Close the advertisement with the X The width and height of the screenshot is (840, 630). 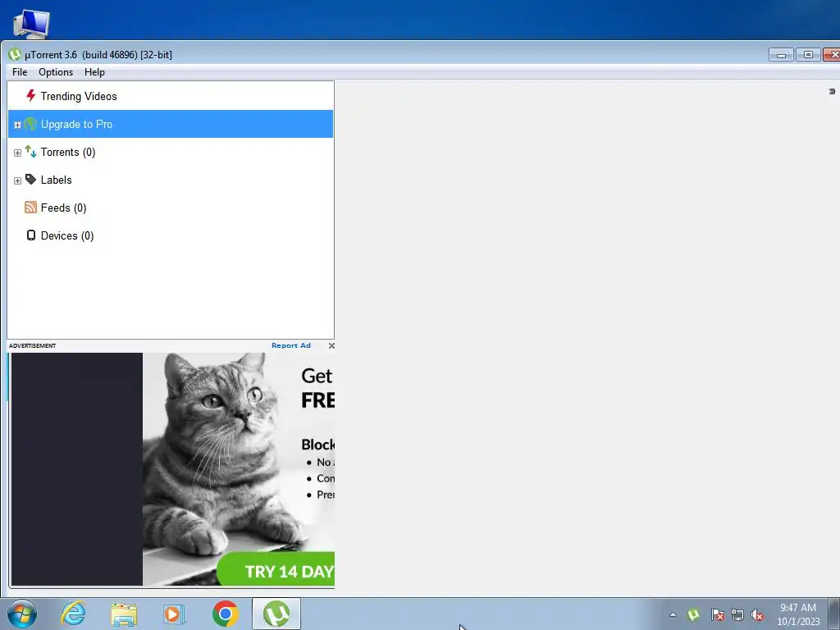point(331,345)
